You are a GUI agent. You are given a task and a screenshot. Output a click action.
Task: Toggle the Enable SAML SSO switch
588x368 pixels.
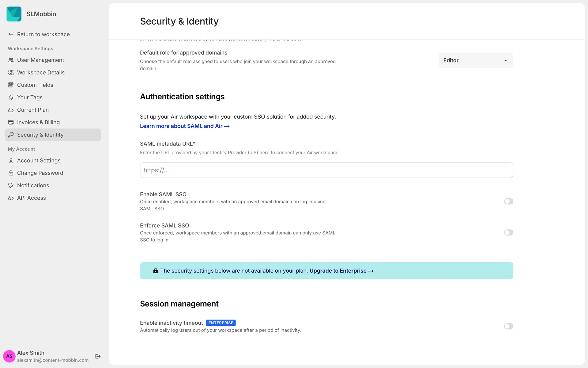coord(508,201)
